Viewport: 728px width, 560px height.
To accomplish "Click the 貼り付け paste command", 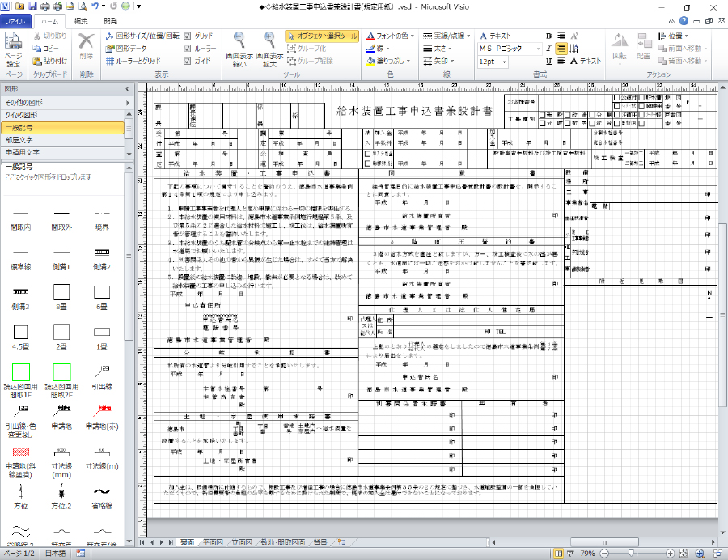I will pyautogui.click(x=50, y=61).
